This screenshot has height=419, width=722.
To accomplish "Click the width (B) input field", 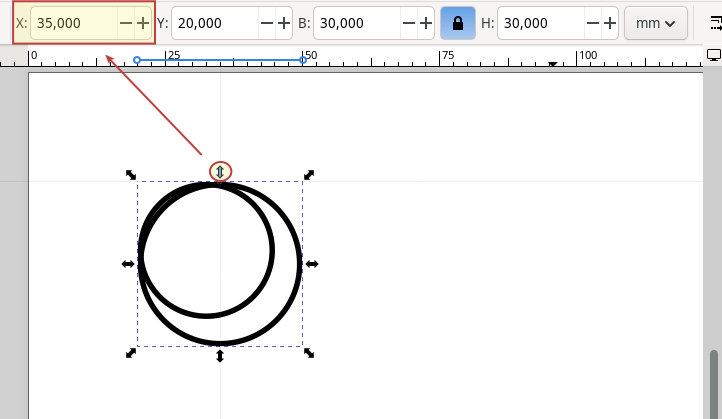I will click(x=356, y=23).
